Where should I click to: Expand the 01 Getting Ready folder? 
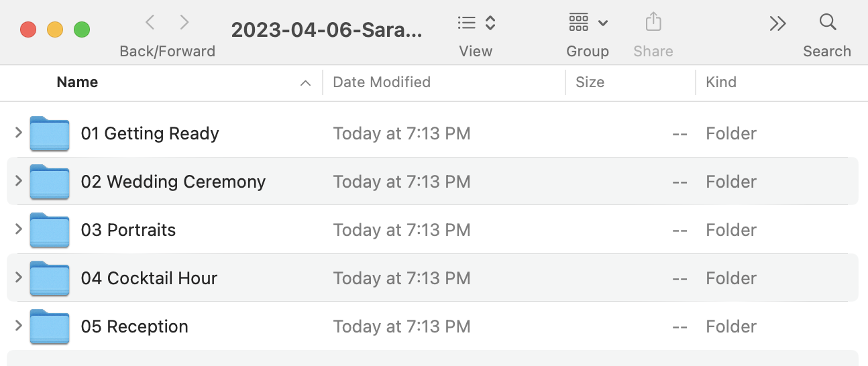click(x=19, y=133)
